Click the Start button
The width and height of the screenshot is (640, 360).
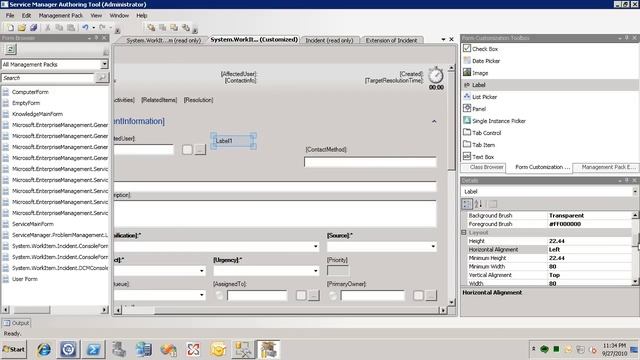click(14, 349)
